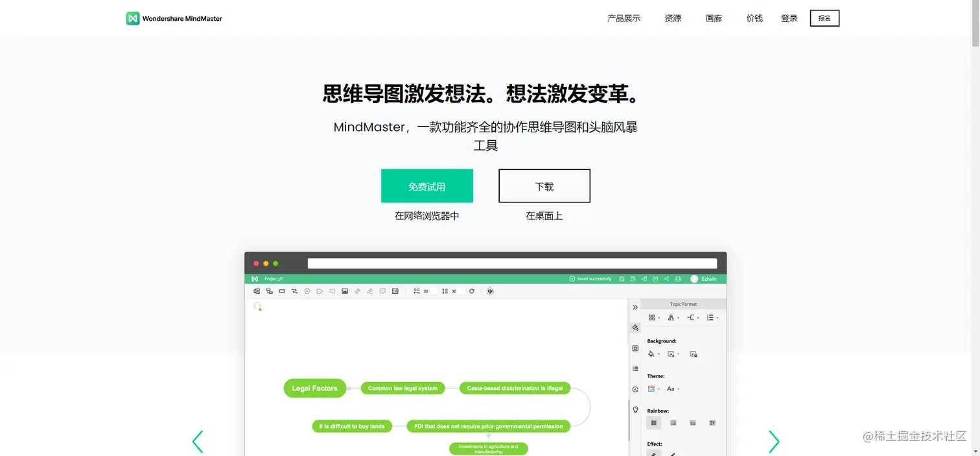
Task: Open the Background fill color dropdown
Action: point(655,354)
